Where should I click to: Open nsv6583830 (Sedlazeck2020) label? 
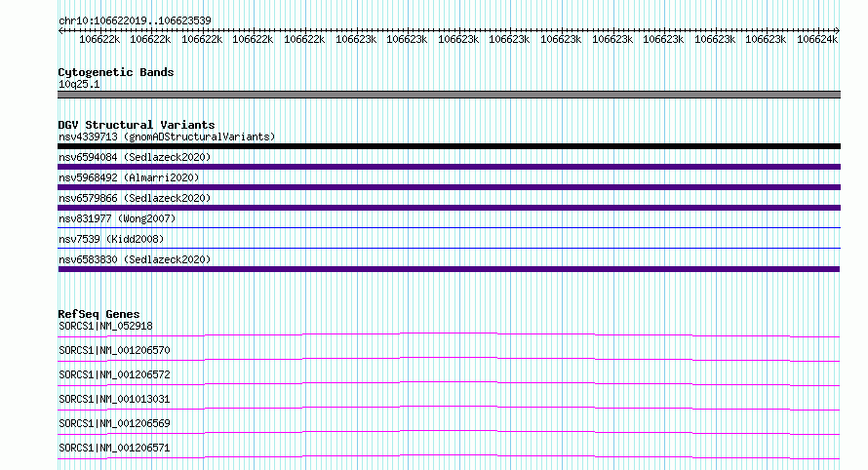point(135,259)
